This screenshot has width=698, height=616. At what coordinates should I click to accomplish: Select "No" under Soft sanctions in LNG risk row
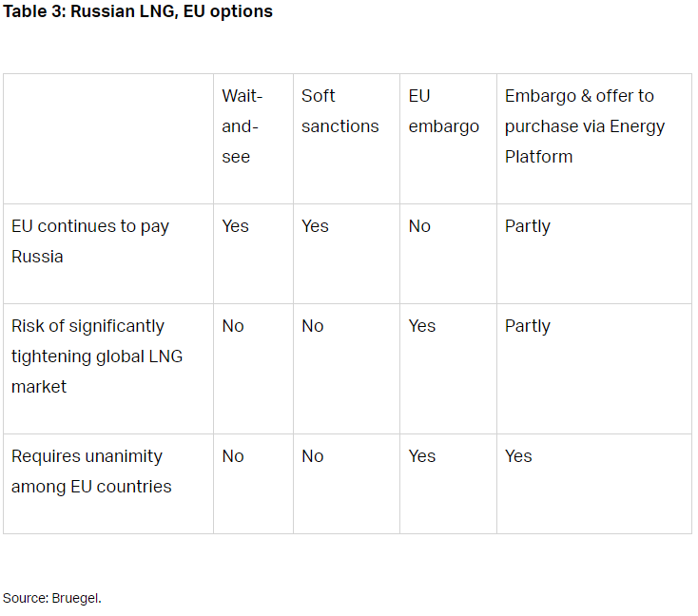tap(313, 326)
